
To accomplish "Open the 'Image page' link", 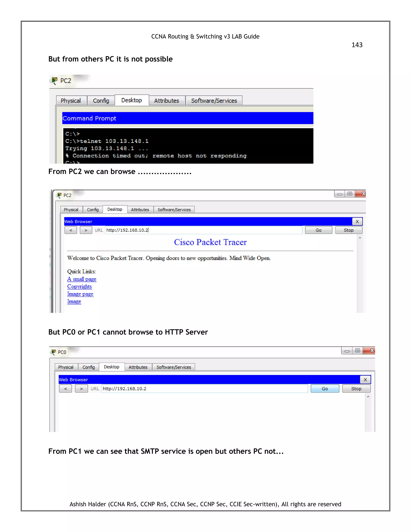I will 80,294.
